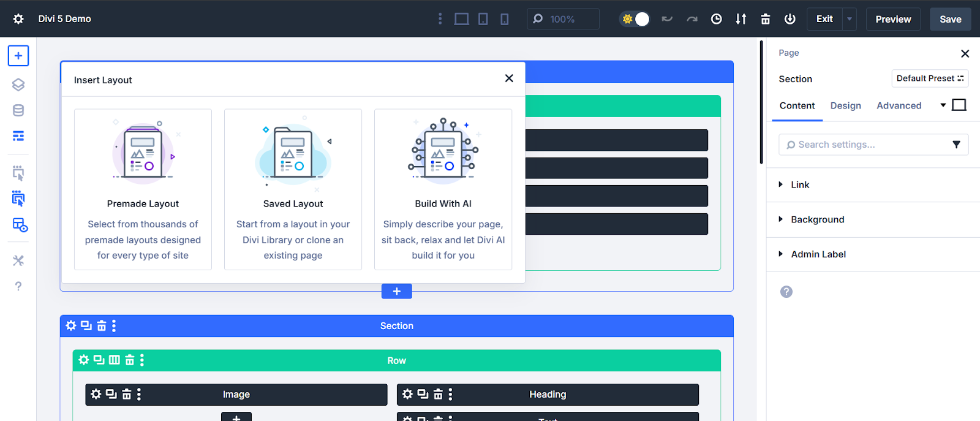
Task: Open the Image module settings gear
Action: [x=96, y=394]
